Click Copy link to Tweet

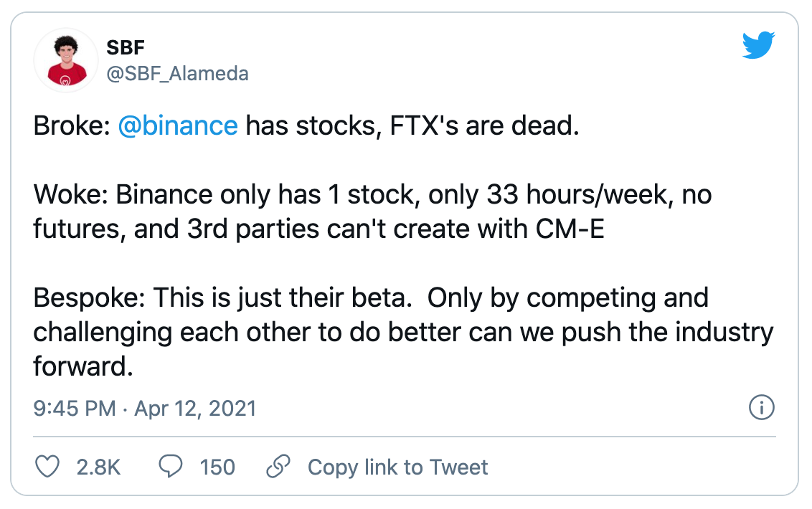[397, 467]
